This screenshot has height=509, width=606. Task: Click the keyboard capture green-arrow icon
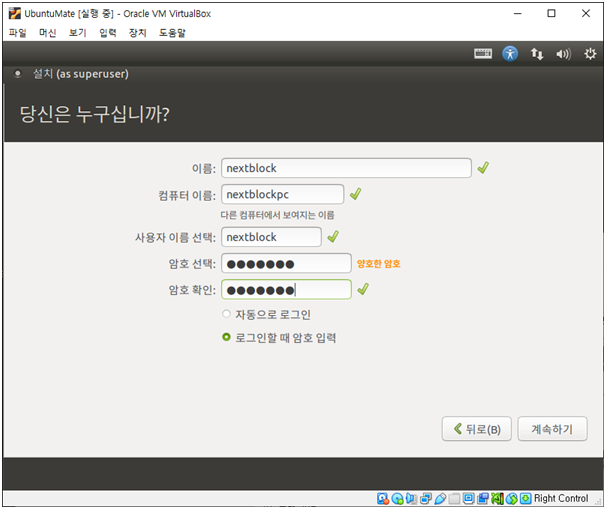pyautogui.click(x=525, y=499)
